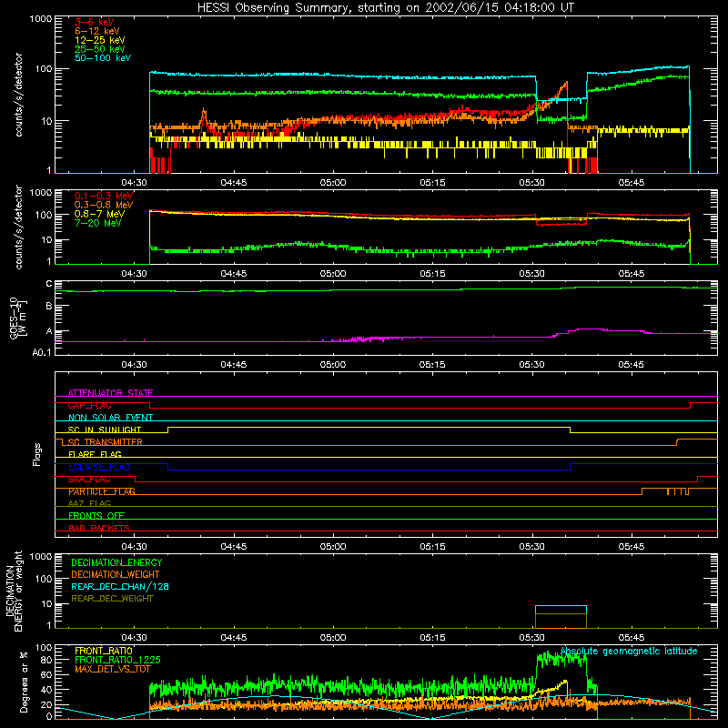Select the FRONTS_OFF flag label
728x728 pixels.
96,516
